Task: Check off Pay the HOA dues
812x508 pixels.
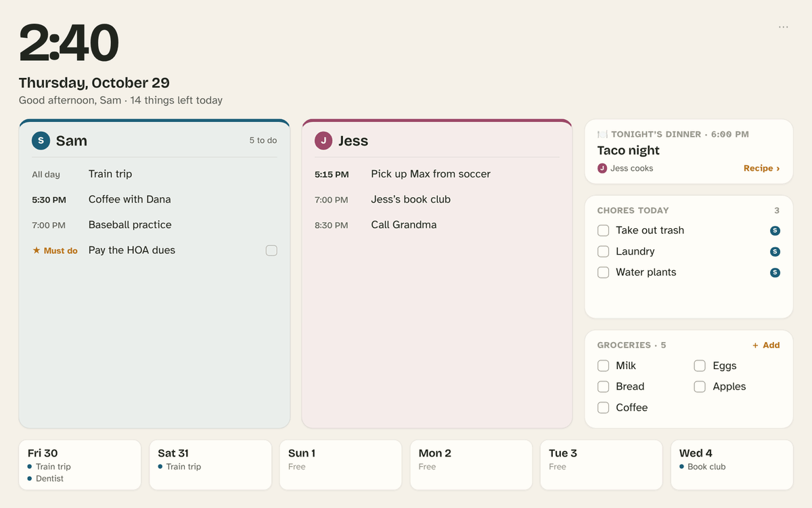Action: pyautogui.click(x=271, y=251)
